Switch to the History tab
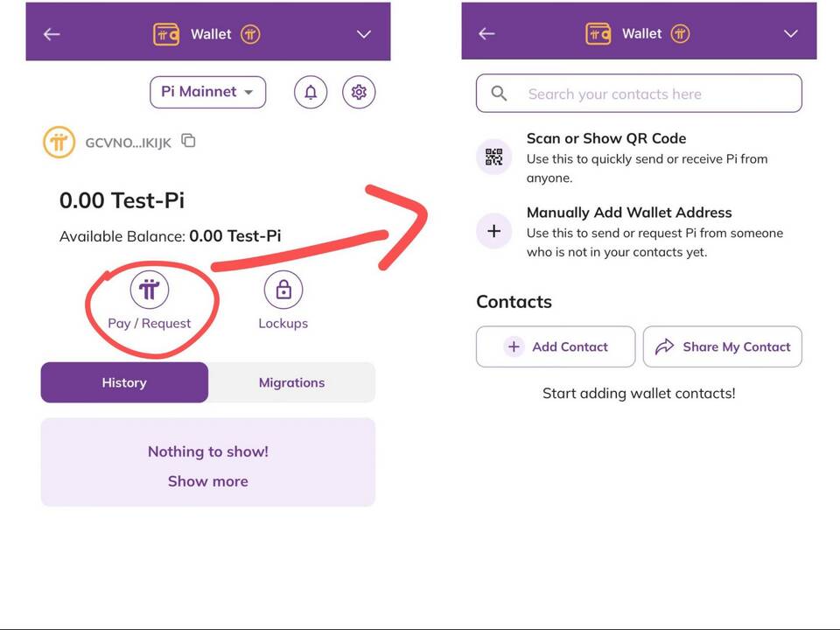Viewport: 840px width, 630px height. coord(124,382)
